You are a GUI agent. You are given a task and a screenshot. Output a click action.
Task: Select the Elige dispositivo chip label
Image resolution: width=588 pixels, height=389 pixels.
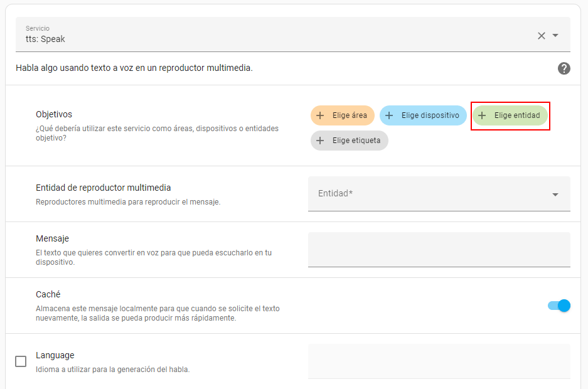coord(430,115)
